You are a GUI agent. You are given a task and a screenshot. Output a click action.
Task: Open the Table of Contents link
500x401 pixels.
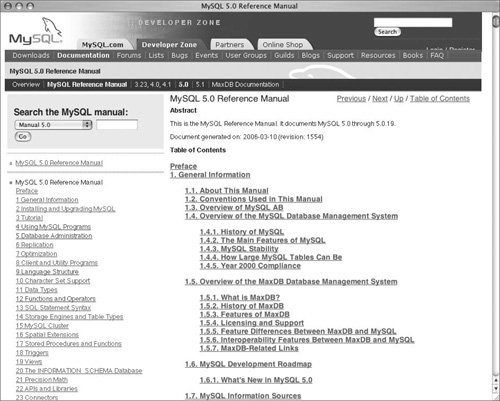[440, 99]
